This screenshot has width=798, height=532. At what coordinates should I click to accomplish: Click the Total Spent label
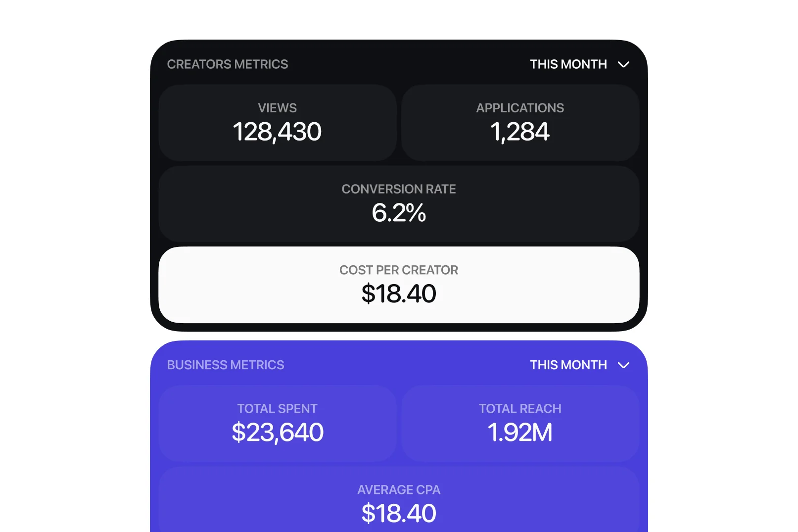pyautogui.click(x=277, y=409)
